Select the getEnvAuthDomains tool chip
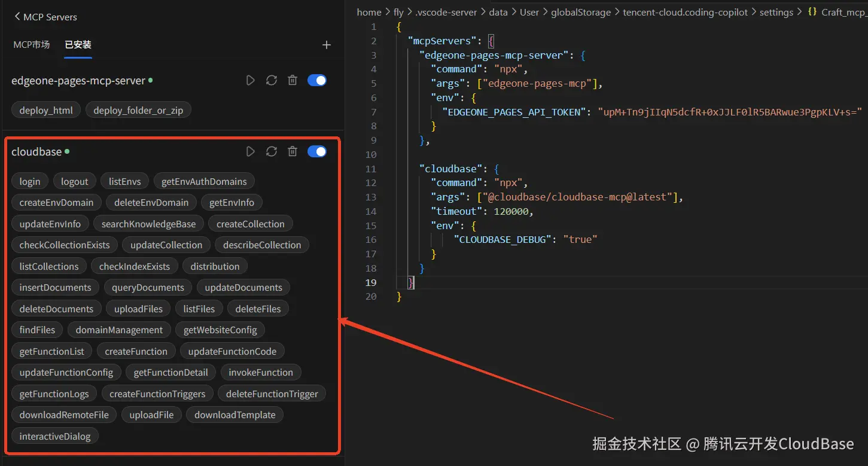 (204, 181)
